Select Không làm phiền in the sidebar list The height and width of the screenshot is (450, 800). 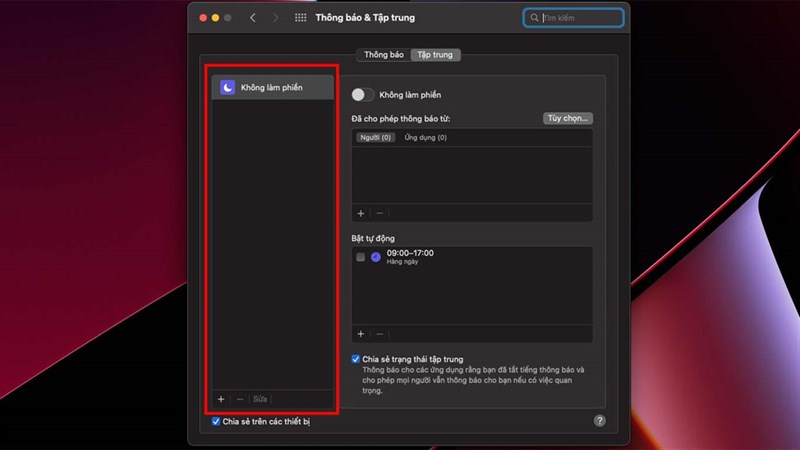click(x=272, y=87)
